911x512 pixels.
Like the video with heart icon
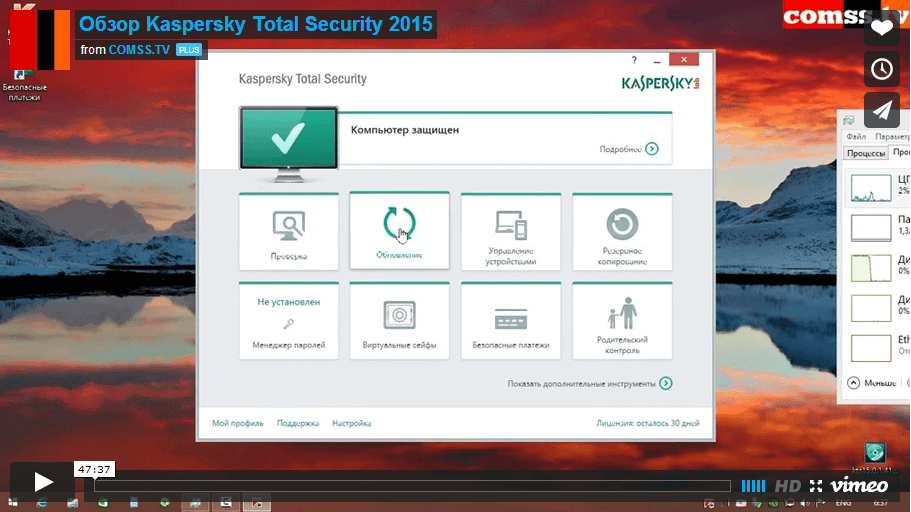click(882, 28)
